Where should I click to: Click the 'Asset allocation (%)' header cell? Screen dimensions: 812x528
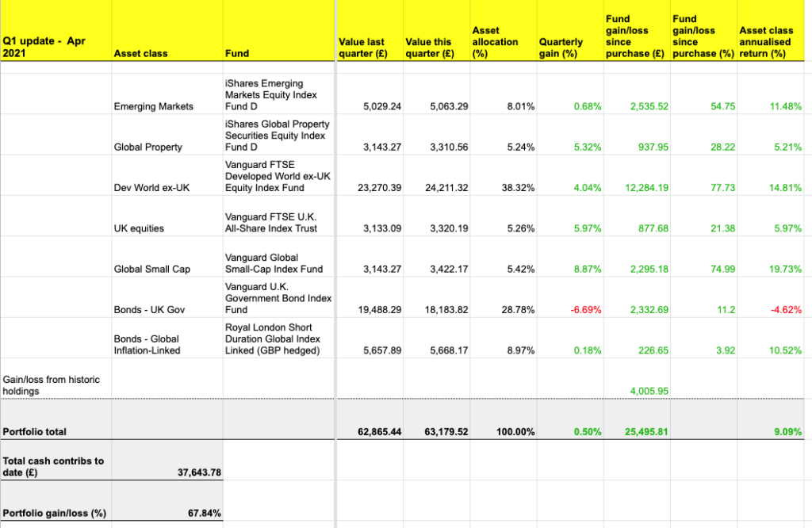(504, 31)
